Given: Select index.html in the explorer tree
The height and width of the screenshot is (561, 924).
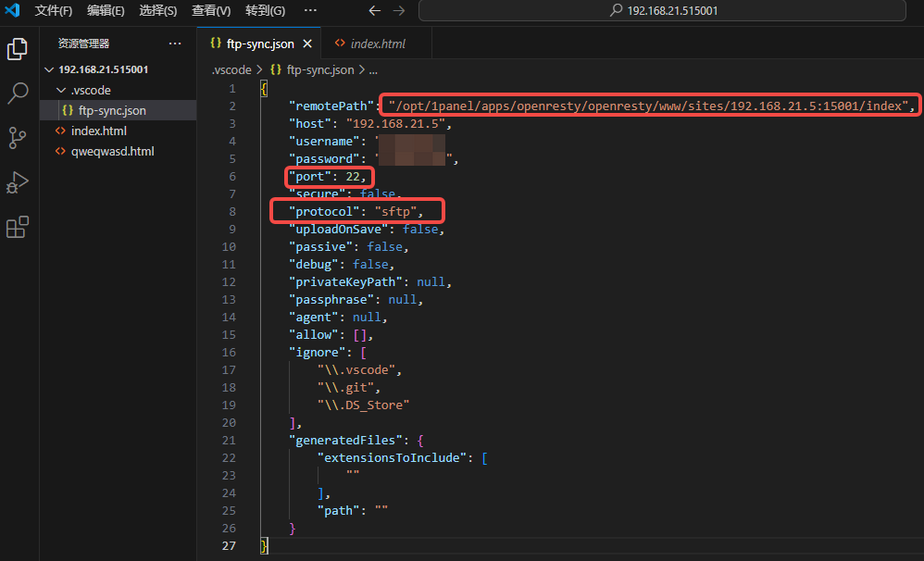Looking at the screenshot, I should pyautogui.click(x=98, y=131).
